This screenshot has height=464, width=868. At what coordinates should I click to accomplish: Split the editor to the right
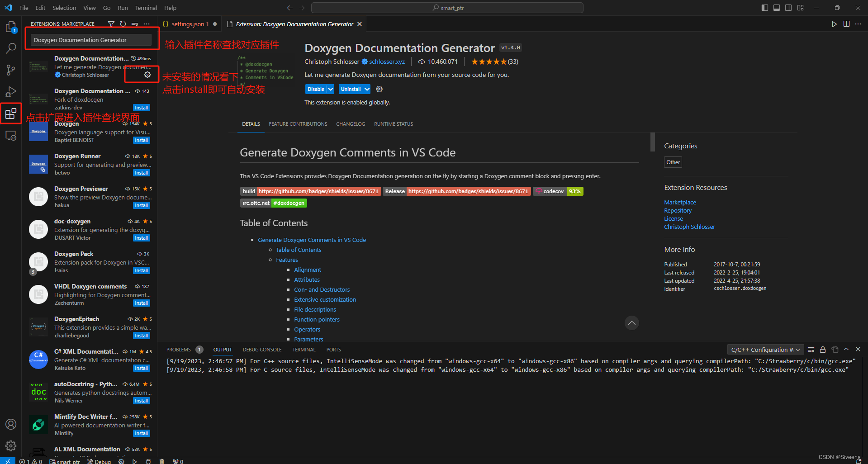[x=846, y=24]
